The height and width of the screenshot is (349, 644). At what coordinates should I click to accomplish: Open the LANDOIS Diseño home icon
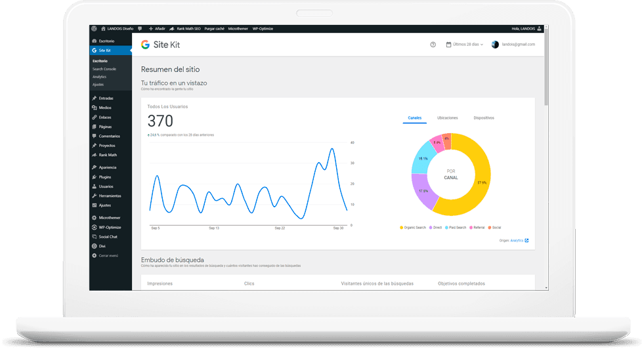104,29
